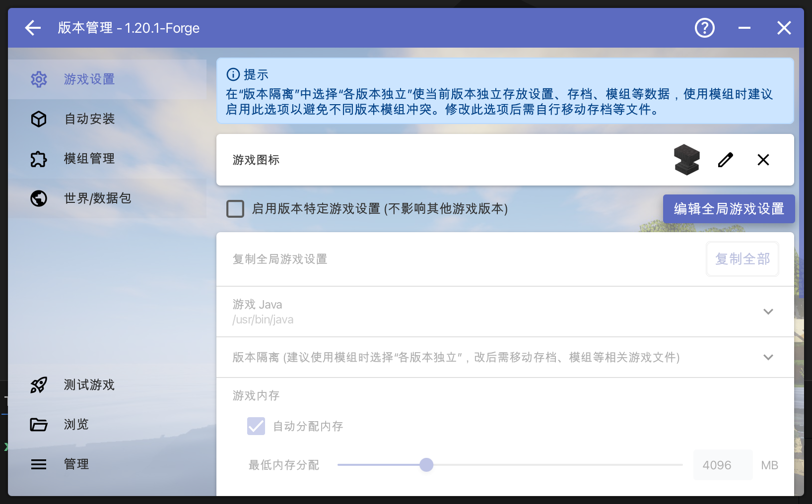
Task: Switch to 自动安装 in the sidebar
Action: (89, 119)
